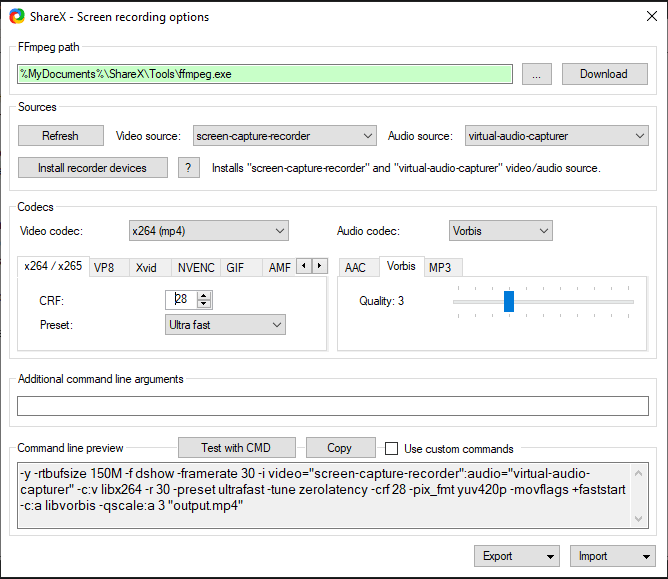Image resolution: width=668 pixels, height=579 pixels.
Task: Open the Export dropdown button
Action: pos(516,556)
